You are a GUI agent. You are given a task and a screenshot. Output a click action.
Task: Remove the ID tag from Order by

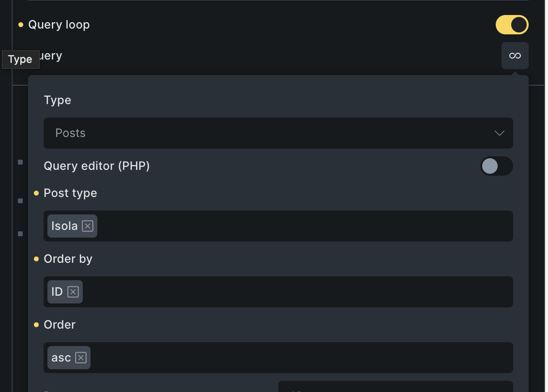pyautogui.click(x=73, y=292)
